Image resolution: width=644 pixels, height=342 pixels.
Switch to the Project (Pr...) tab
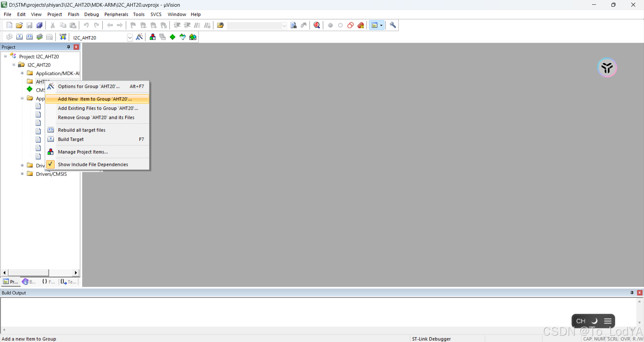[10, 282]
